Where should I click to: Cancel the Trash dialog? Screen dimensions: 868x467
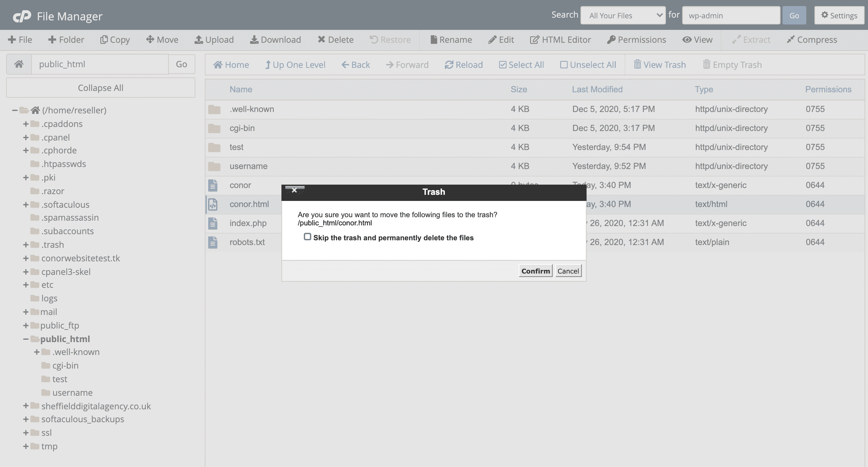pyautogui.click(x=568, y=271)
